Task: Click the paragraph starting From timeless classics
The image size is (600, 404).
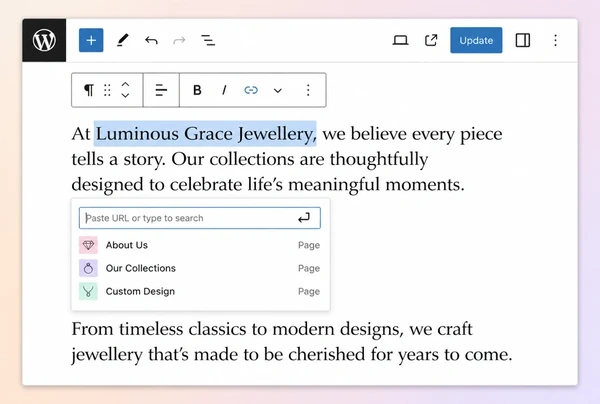Action: (x=292, y=341)
